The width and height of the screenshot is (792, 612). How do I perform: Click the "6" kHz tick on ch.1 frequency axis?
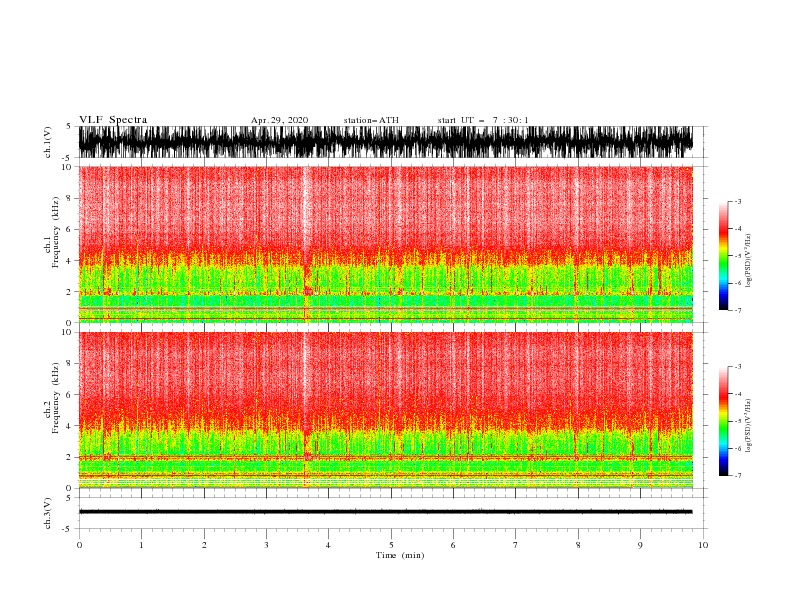click(x=69, y=229)
